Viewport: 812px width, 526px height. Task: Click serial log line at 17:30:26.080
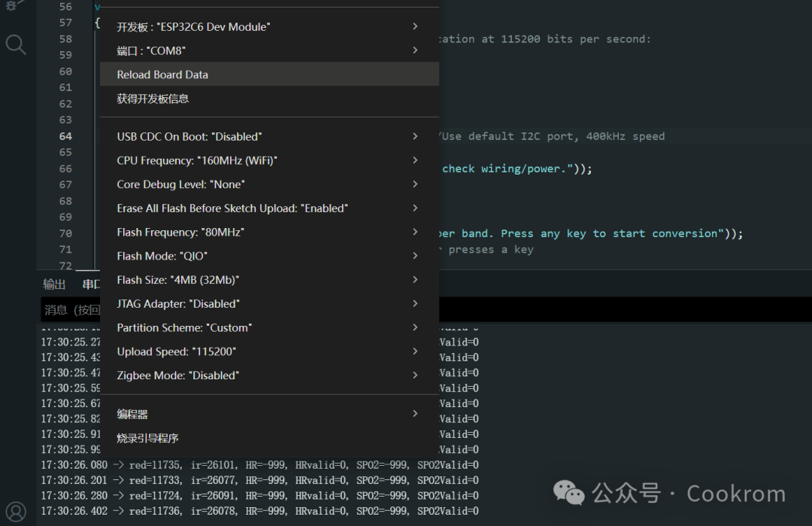pyautogui.click(x=260, y=465)
